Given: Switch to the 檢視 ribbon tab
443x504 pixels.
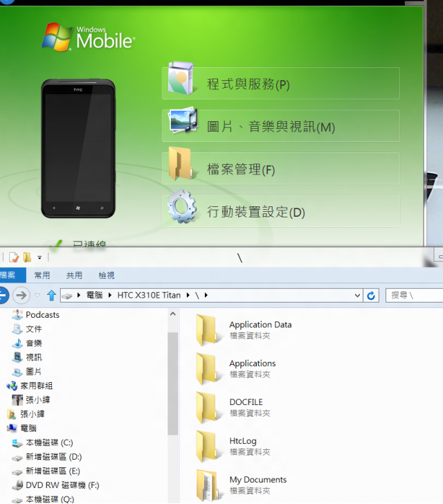Looking at the screenshot, I should (x=107, y=276).
